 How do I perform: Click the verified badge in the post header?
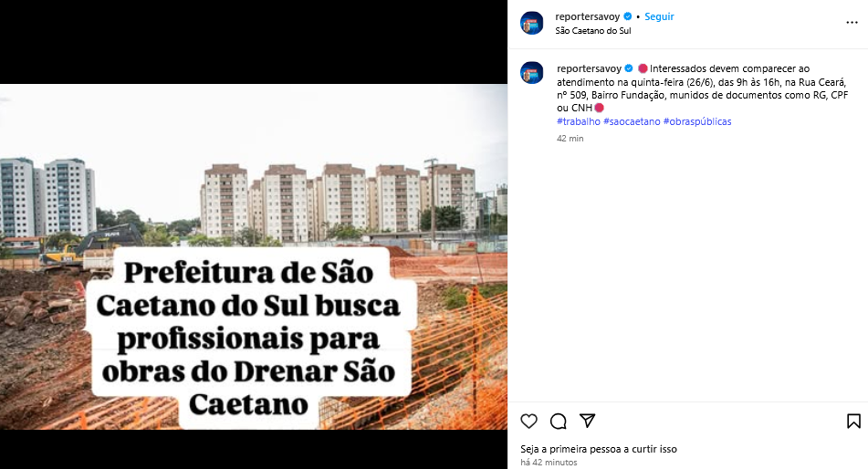click(x=628, y=16)
